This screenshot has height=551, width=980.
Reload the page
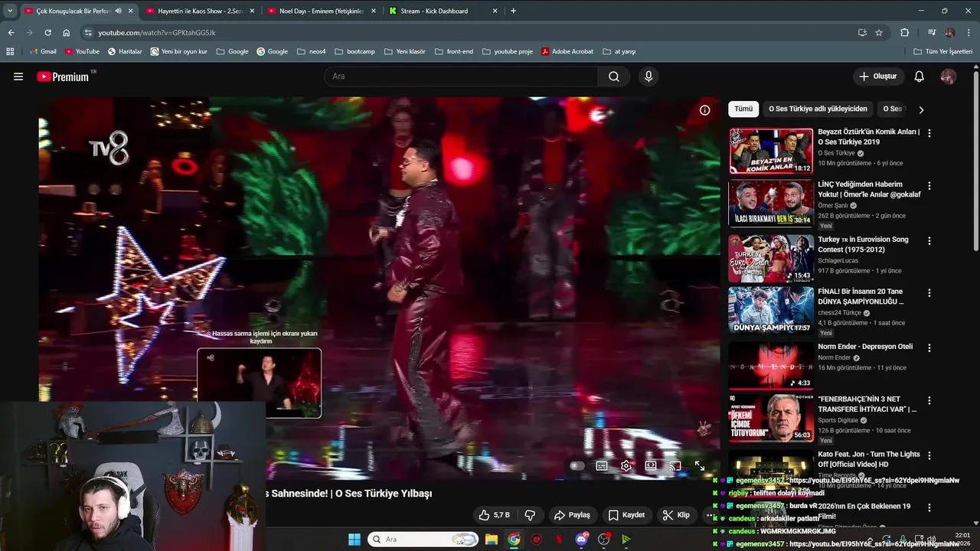tap(47, 33)
